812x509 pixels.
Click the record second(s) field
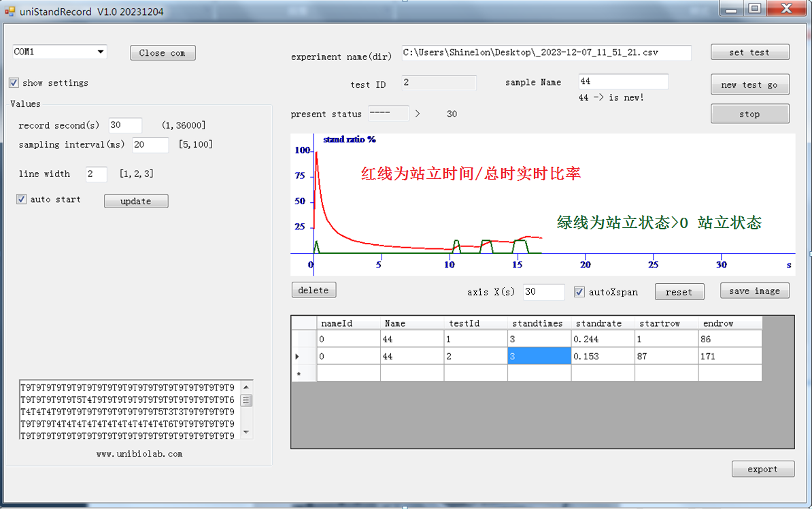(x=125, y=125)
